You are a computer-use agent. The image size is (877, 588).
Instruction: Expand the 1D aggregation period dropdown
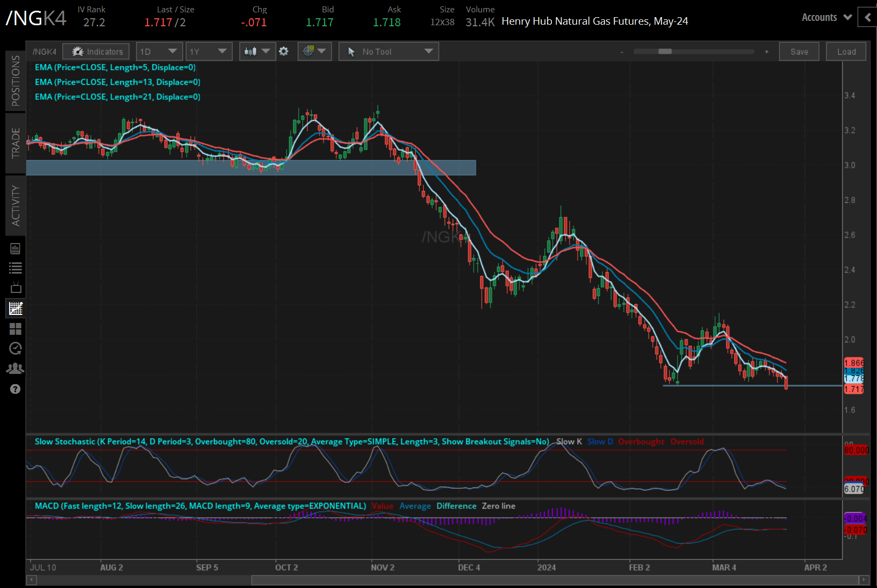click(x=159, y=52)
